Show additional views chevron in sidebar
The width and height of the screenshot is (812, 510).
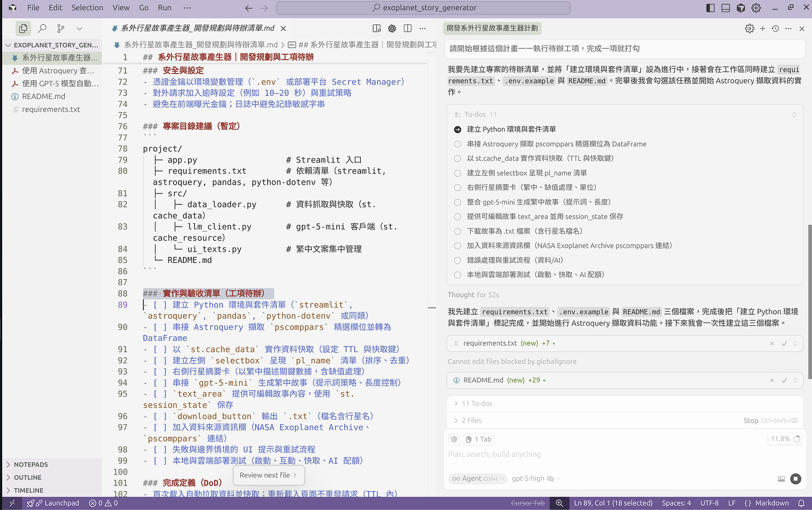(x=79, y=28)
